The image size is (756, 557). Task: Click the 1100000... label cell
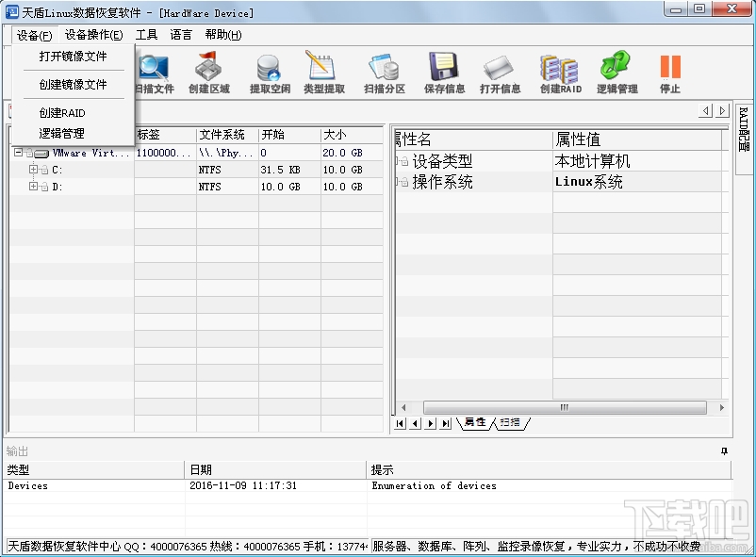(x=163, y=153)
